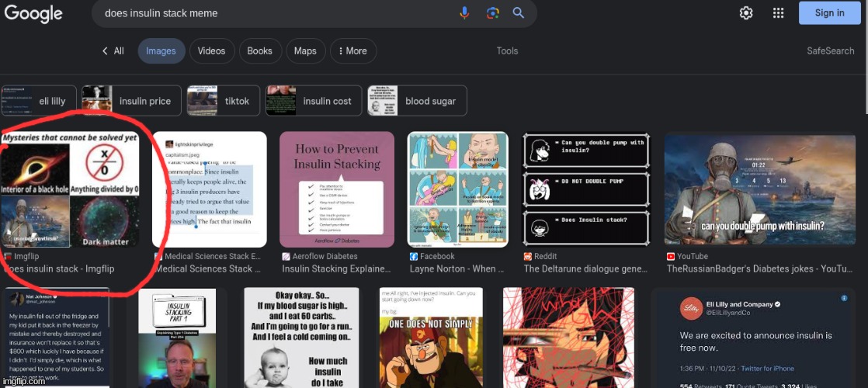868x388 pixels.
Task: Open TheRussianBadger's Diabetes jokes link
Action: (759, 269)
